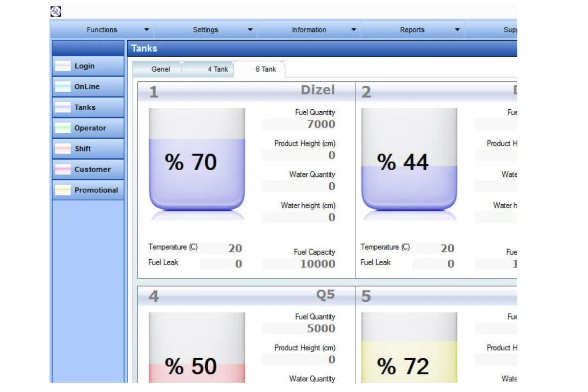
Task: Click the Login sidebar color icon
Action: pos(63,66)
